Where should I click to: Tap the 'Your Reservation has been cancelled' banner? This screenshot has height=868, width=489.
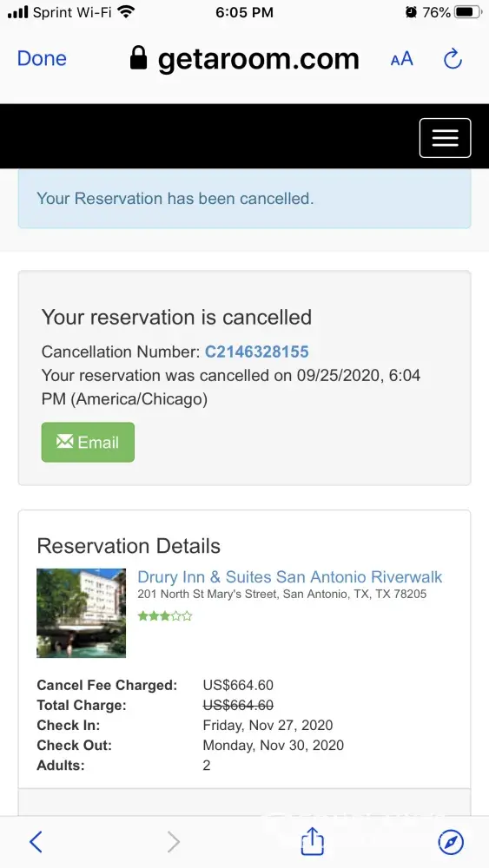[x=245, y=198]
